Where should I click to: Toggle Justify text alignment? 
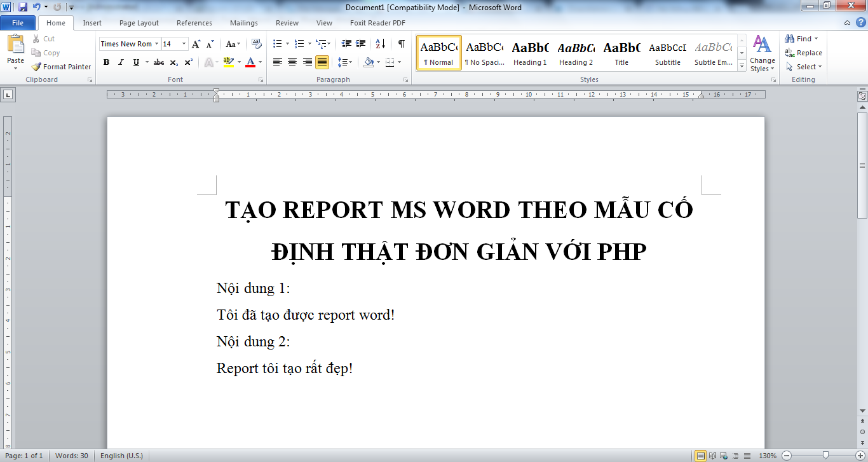322,62
